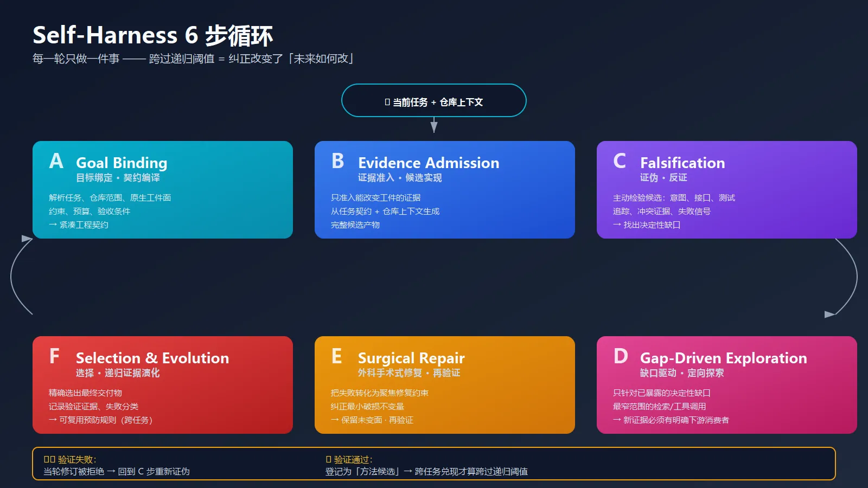Click the 'Surgical Repair' heading
This screenshot has width=868, height=488.
click(411, 358)
